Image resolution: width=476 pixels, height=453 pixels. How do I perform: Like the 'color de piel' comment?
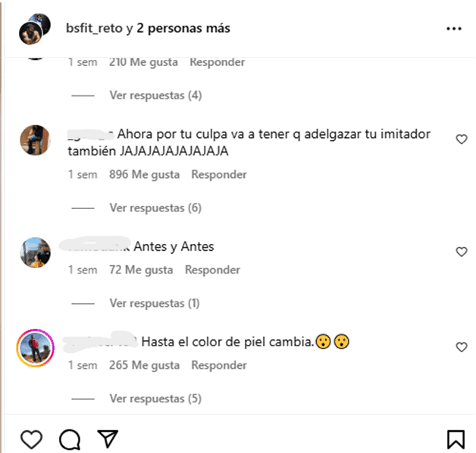(462, 347)
